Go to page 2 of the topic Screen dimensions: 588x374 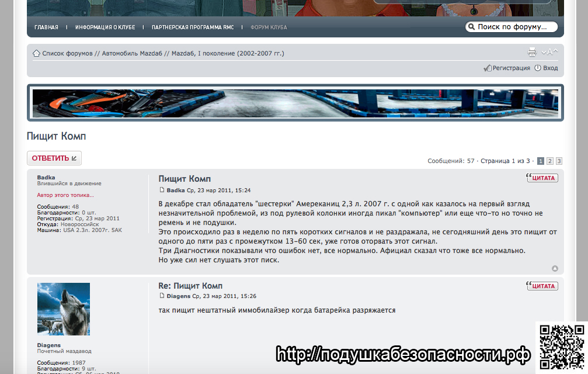(549, 161)
